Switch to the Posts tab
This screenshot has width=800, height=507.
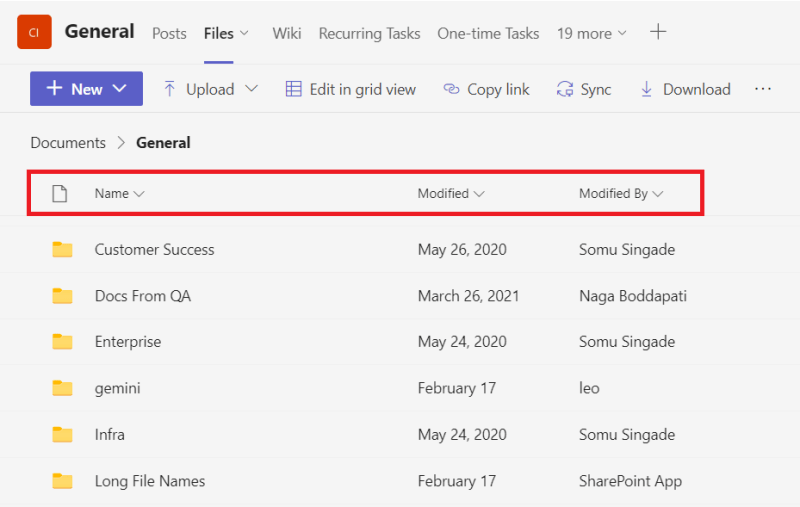(x=169, y=33)
